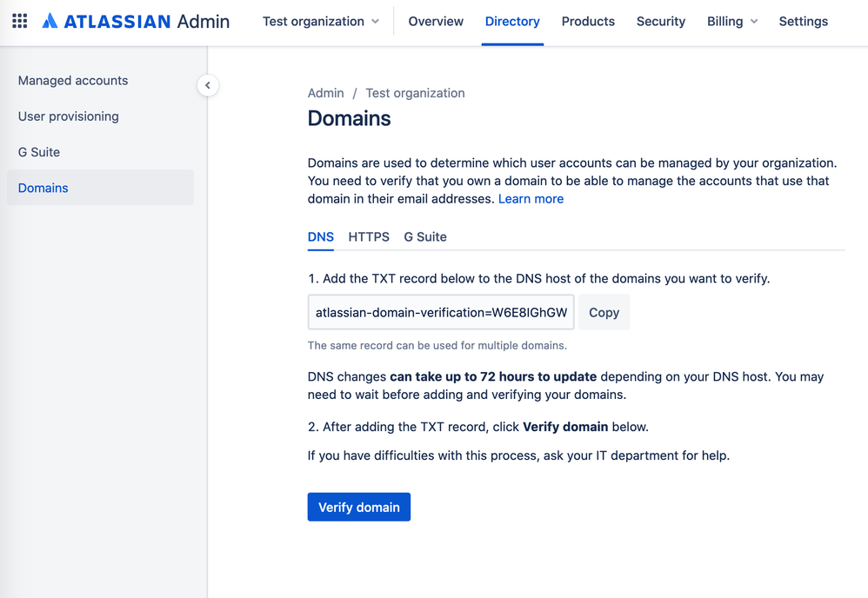Open the Settings tab

click(x=804, y=21)
